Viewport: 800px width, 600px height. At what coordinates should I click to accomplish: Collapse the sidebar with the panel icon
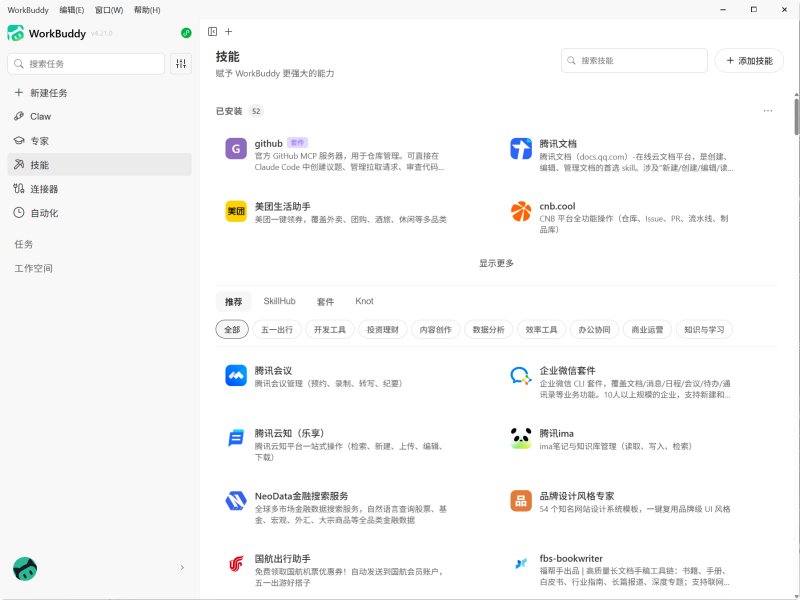click(213, 32)
